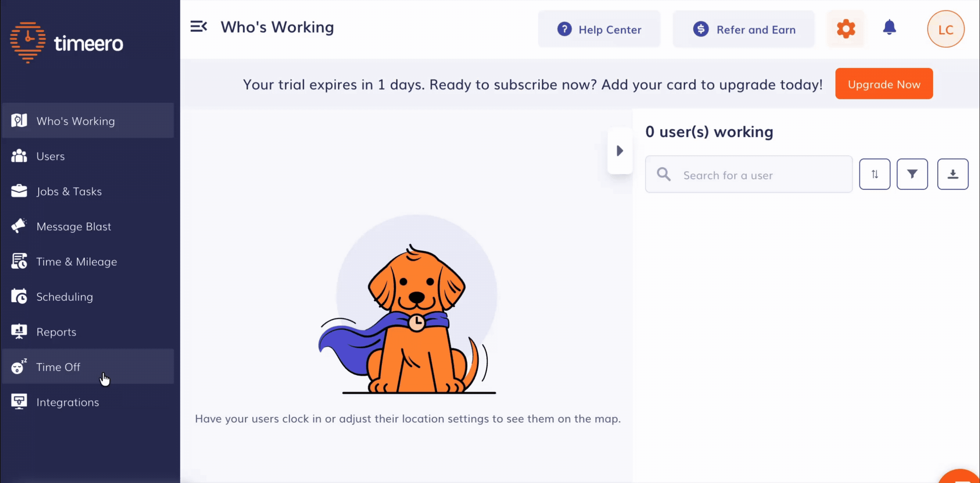Expand the map panel arrow

pos(620,151)
